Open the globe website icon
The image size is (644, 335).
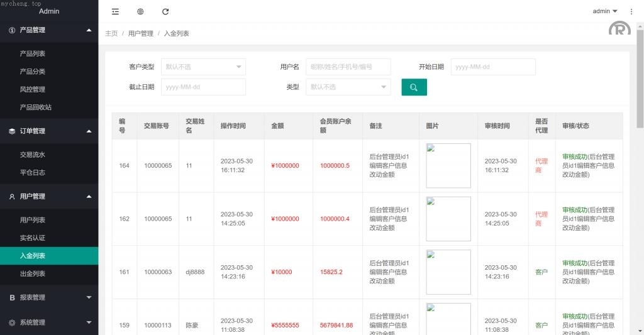[x=140, y=11]
